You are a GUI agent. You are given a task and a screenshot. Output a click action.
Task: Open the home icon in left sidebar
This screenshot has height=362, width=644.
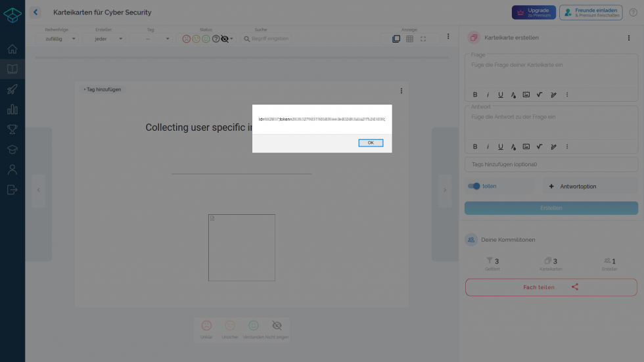[x=12, y=49]
